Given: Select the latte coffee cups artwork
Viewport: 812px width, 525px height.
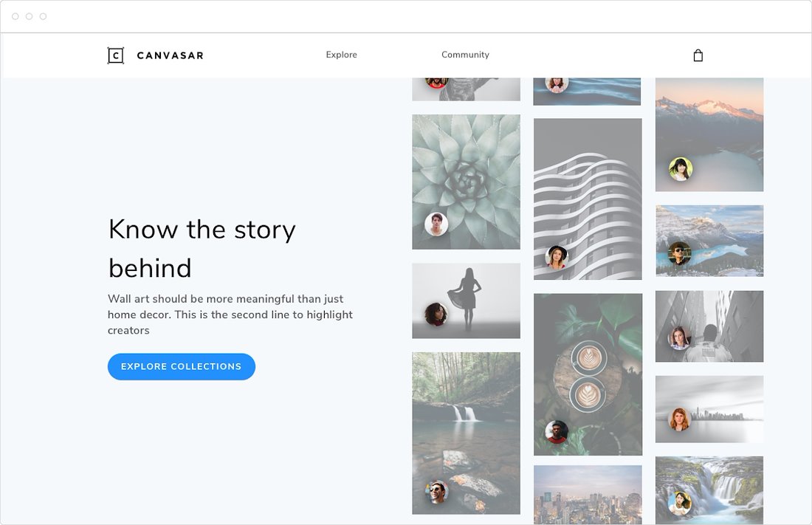Looking at the screenshot, I should click(588, 362).
